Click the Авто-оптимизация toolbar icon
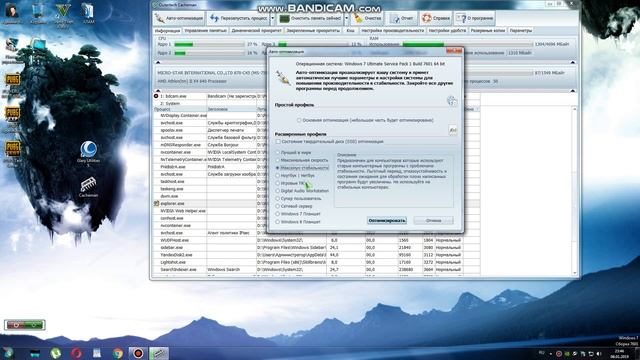This screenshot has width=640, height=360. tap(160, 18)
